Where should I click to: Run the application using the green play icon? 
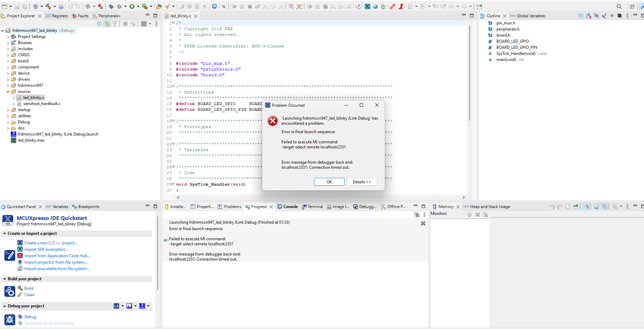coord(132,6)
